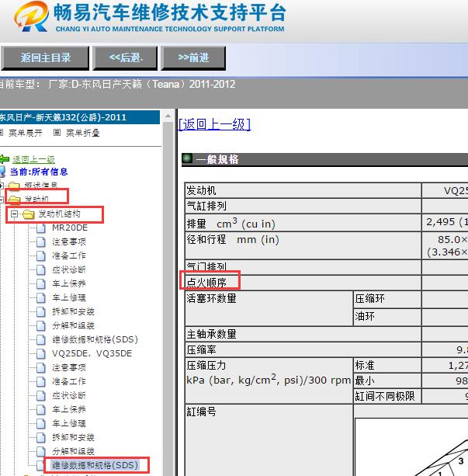
Task: Click the 标准 table cell
Action: click(x=387, y=365)
